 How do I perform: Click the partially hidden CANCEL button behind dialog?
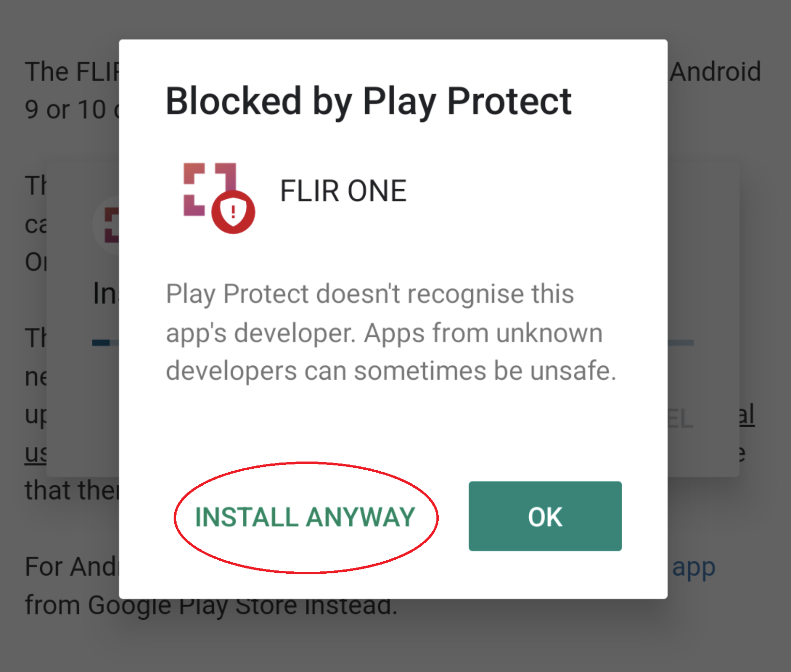pyautogui.click(x=681, y=419)
